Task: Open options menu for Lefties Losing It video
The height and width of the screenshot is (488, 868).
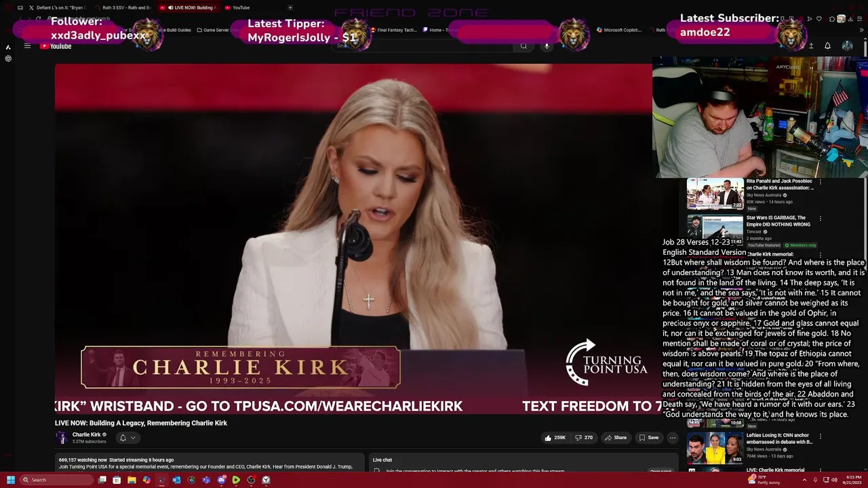Action: coord(821,436)
